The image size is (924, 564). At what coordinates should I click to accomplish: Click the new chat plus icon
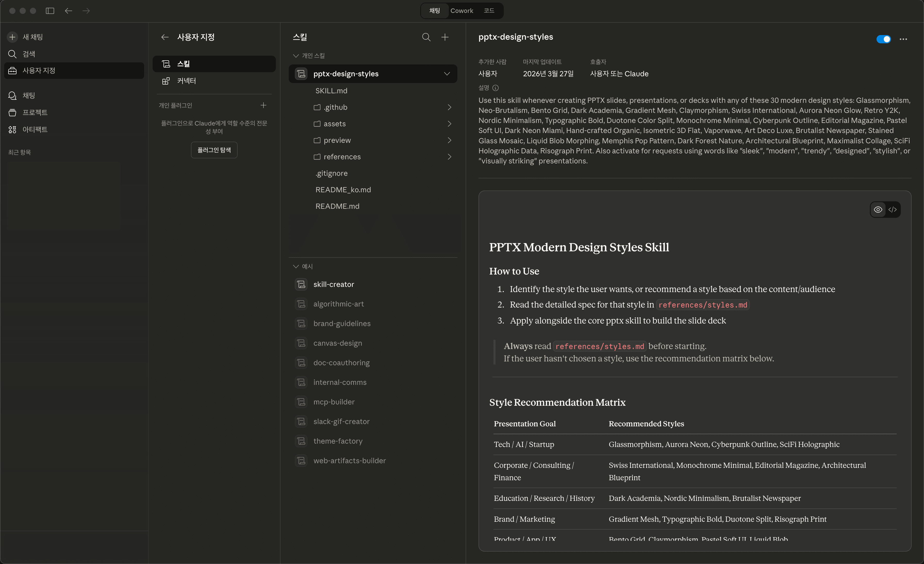12,37
